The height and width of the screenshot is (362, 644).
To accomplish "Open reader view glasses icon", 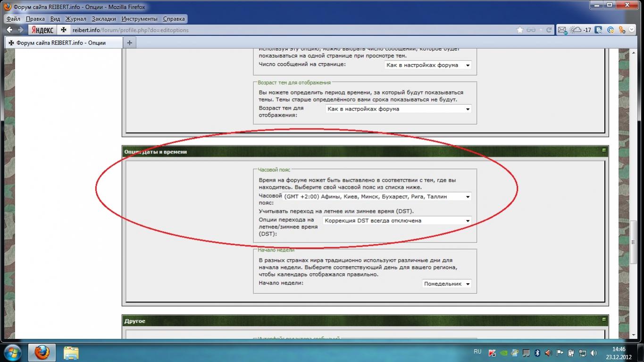I will pyautogui.click(x=531, y=30).
